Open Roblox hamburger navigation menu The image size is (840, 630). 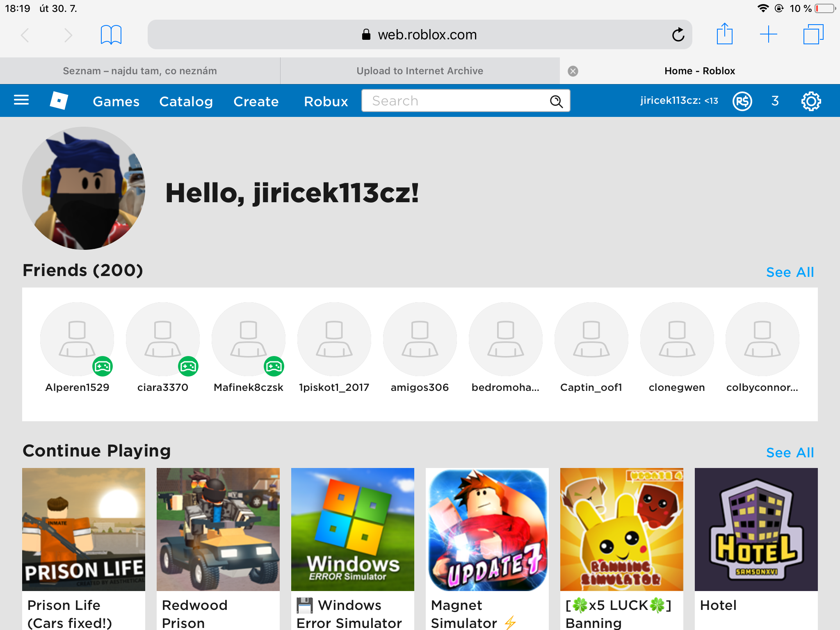point(21,100)
